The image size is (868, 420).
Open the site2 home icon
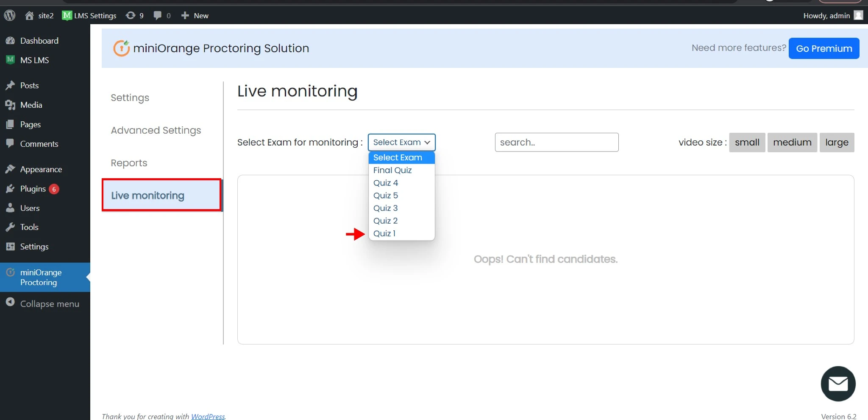[x=29, y=16]
